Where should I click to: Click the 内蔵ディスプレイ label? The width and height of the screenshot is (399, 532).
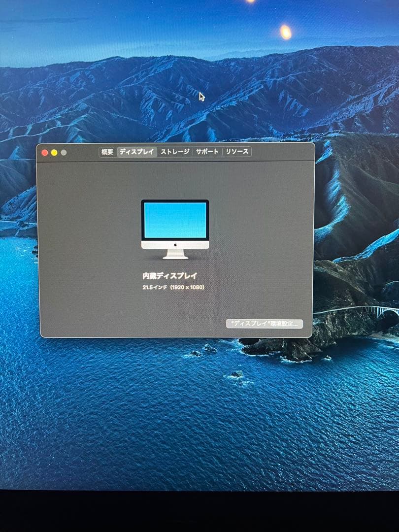pyautogui.click(x=170, y=276)
